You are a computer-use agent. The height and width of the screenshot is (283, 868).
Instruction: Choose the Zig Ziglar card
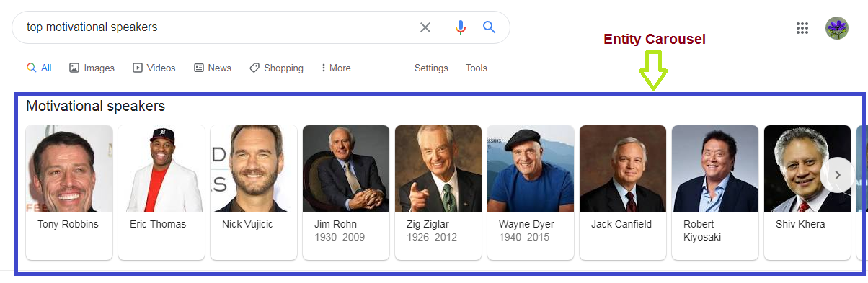coord(438,192)
